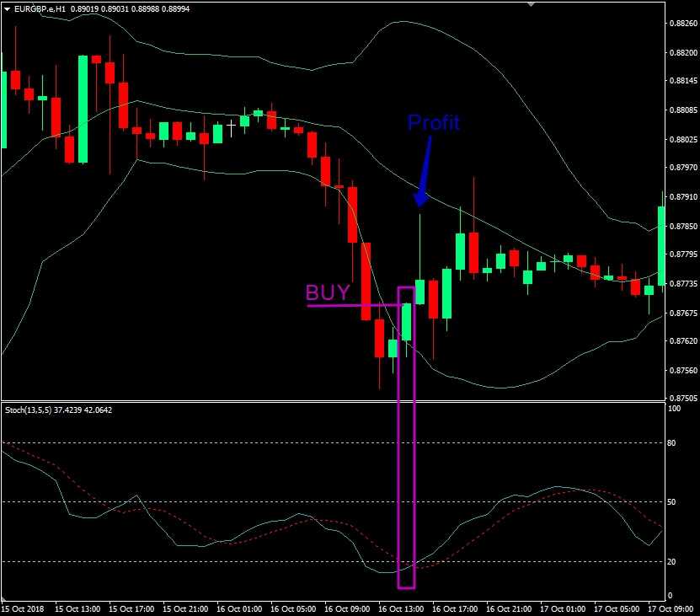Screen dimensions: 700x616
Task: Click the tall green candle near 15 Oct 13:00
Action: pyautogui.click(x=83, y=109)
